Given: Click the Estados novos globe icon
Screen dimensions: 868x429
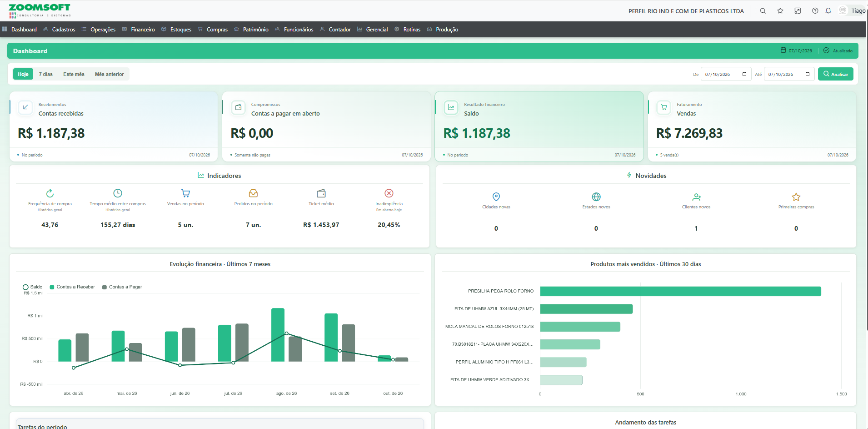Looking at the screenshot, I should (596, 197).
